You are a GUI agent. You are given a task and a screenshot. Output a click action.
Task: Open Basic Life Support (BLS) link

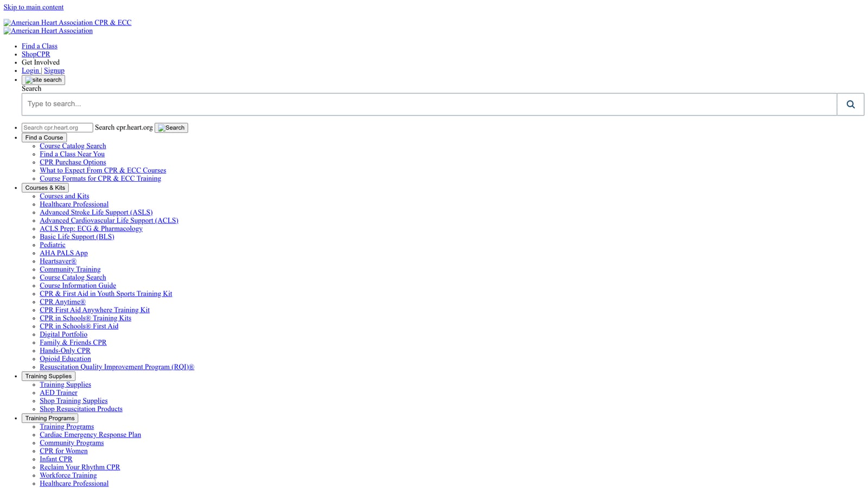pyautogui.click(x=77, y=237)
